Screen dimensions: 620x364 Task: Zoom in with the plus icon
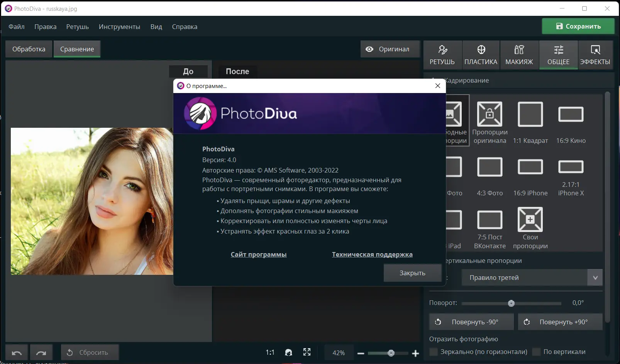(415, 353)
